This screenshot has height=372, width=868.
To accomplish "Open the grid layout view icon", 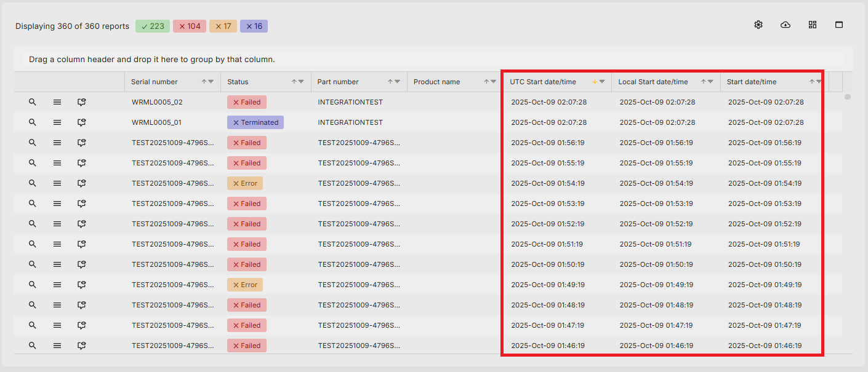I will coord(813,25).
